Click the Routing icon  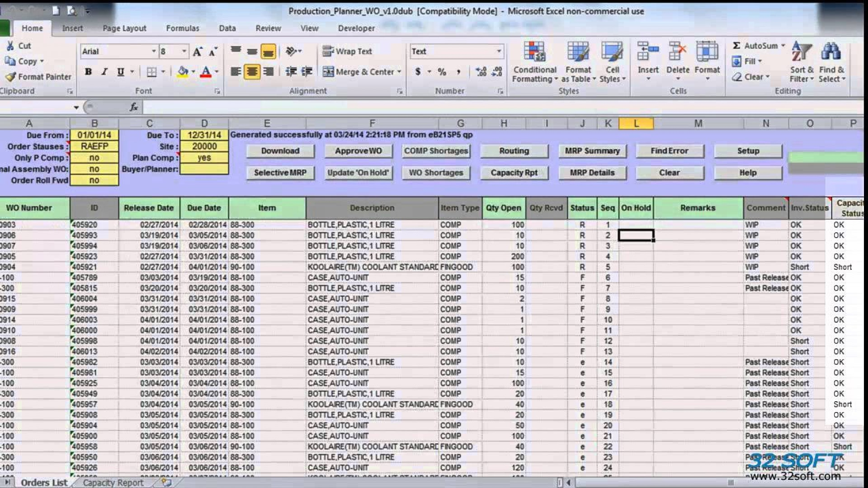tap(513, 150)
